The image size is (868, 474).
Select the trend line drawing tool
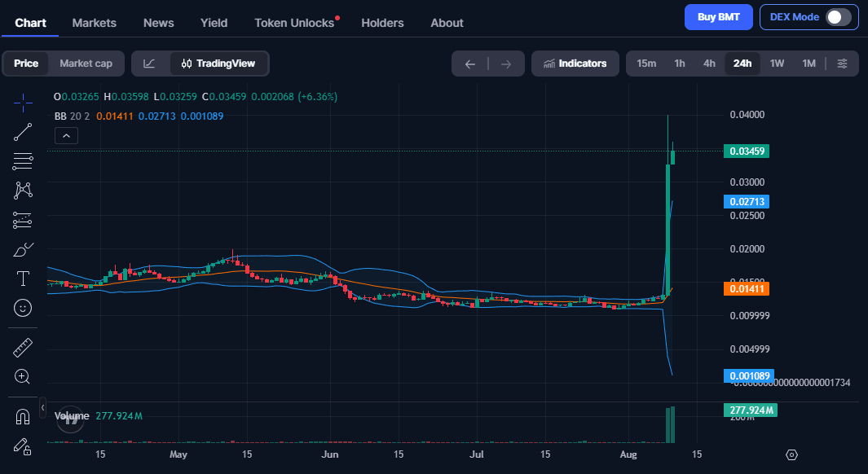coord(23,132)
